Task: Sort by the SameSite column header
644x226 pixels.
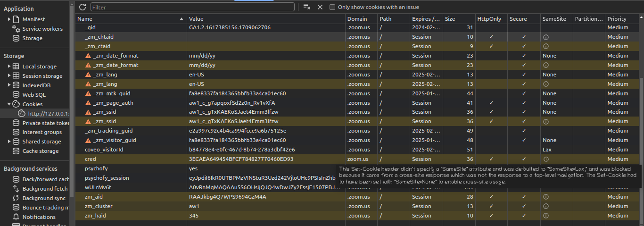Action: tap(556, 19)
